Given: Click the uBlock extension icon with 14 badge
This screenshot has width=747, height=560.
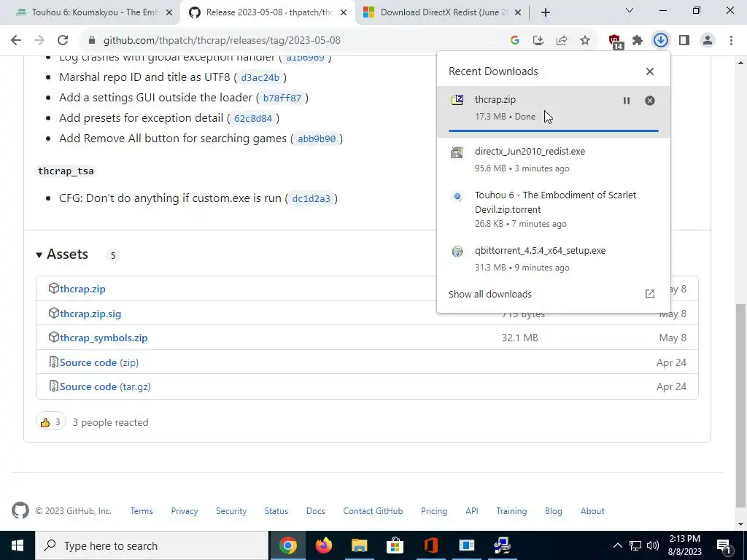Looking at the screenshot, I should pos(616,42).
